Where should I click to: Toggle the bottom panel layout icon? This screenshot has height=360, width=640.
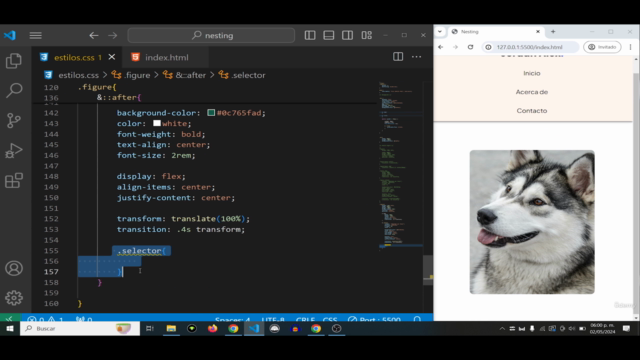[329, 36]
